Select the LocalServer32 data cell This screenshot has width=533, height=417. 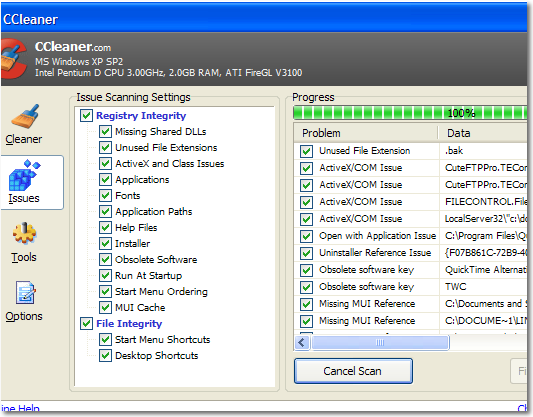click(x=486, y=219)
